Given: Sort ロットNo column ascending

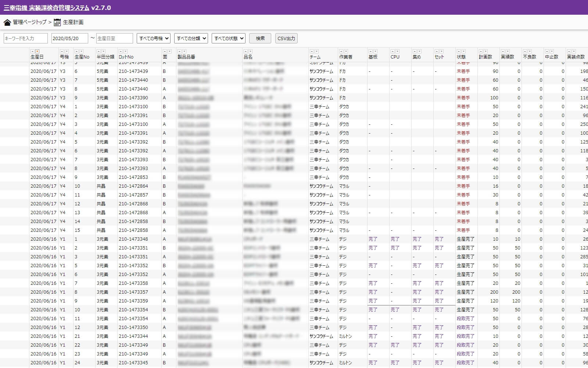Looking at the screenshot, I should coord(121,52).
